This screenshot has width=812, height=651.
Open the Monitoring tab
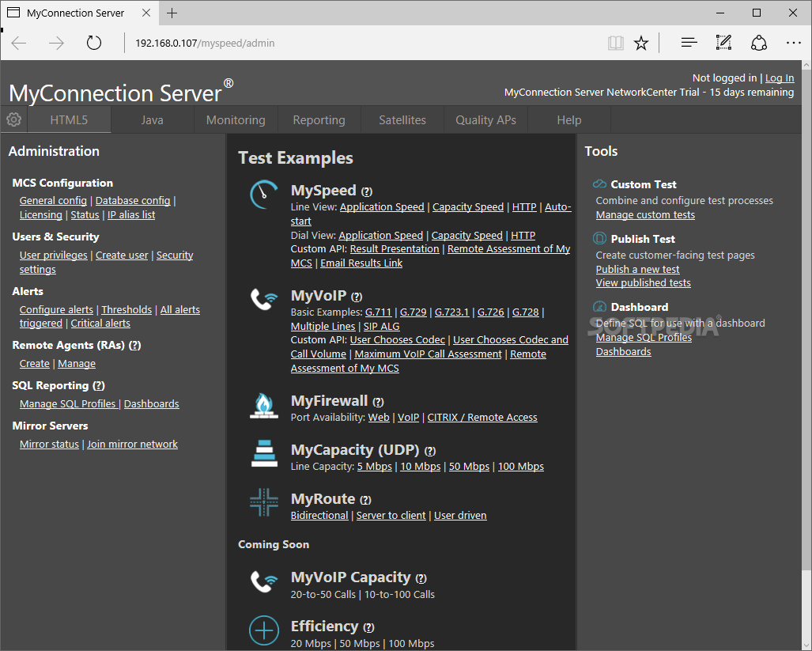[236, 119]
